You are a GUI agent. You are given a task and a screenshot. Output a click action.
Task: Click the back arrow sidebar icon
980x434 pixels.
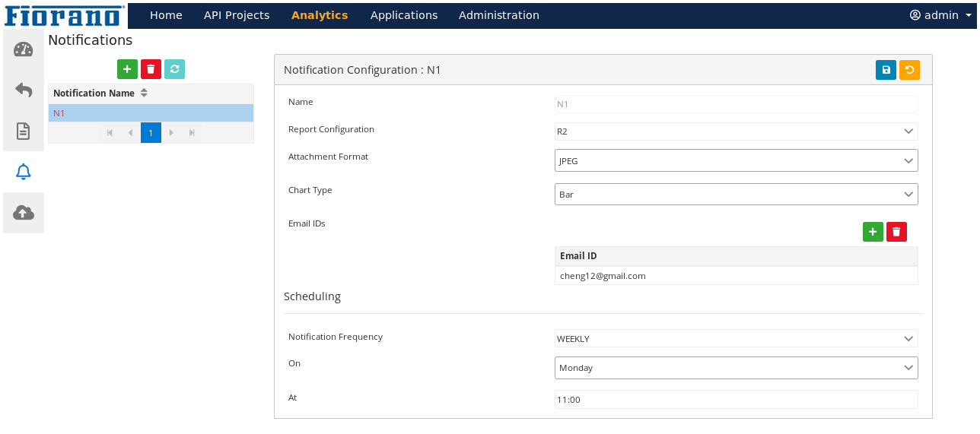pos(24,90)
